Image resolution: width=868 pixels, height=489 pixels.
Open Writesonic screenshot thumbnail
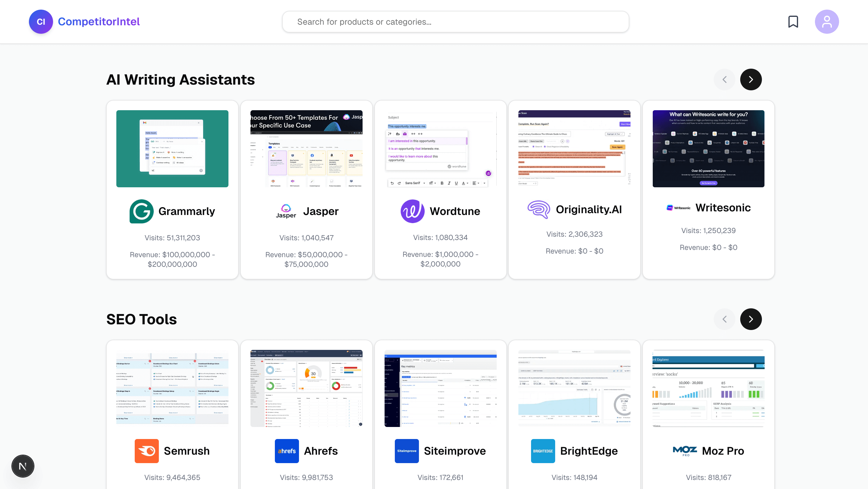pos(708,149)
